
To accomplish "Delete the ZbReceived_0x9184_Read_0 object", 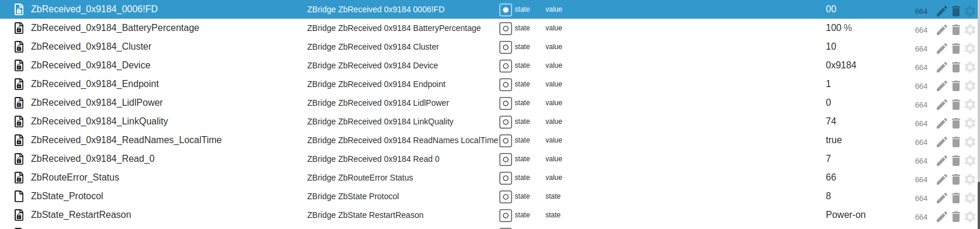I will point(956,161).
